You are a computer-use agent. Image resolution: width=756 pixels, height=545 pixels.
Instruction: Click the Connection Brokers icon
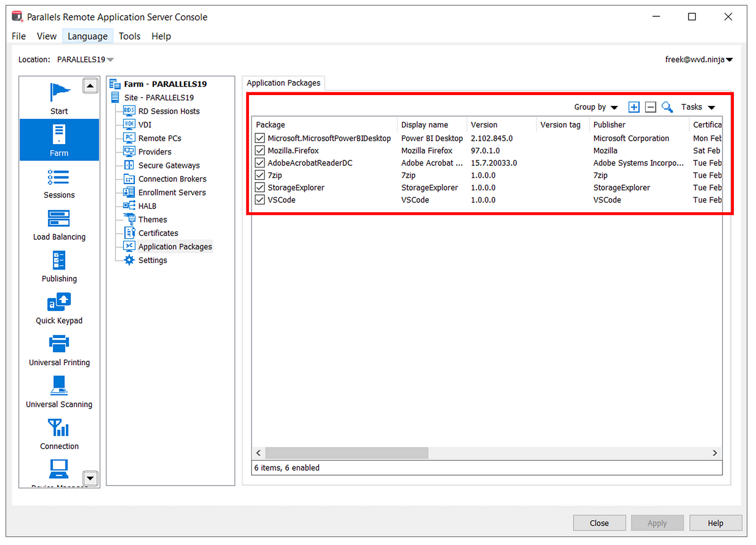(x=129, y=178)
